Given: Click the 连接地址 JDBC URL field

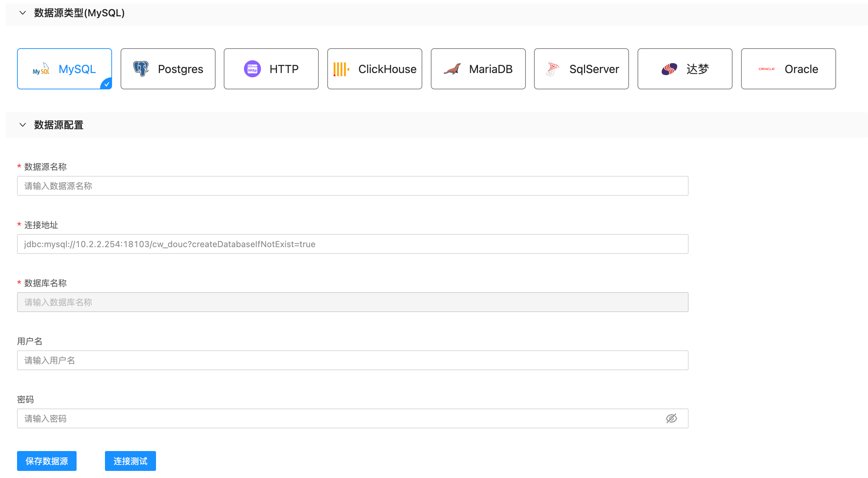Looking at the screenshot, I should click(352, 244).
